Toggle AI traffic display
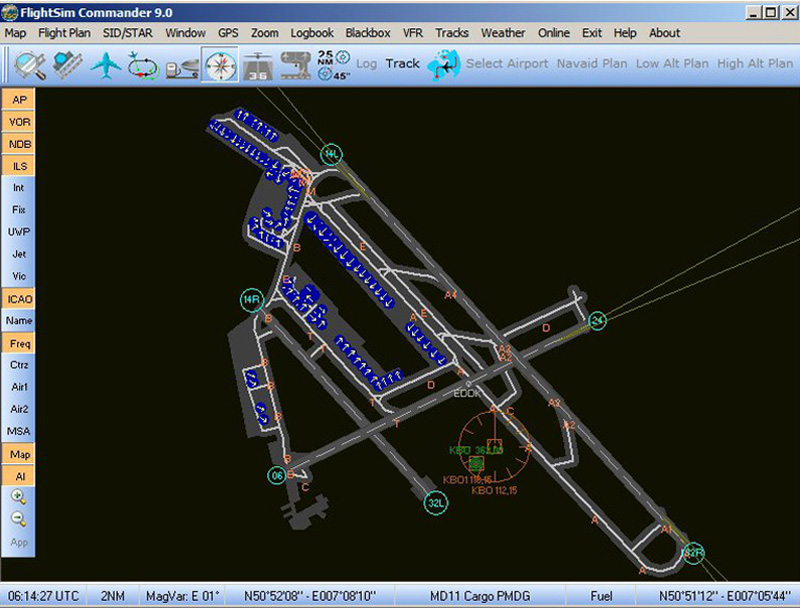The image size is (800, 608). [x=19, y=476]
